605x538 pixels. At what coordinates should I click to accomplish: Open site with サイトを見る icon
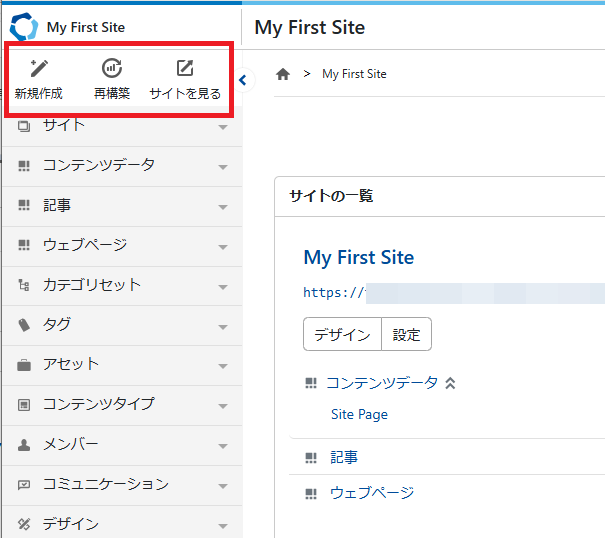pyautogui.click(x=185, y=68)
